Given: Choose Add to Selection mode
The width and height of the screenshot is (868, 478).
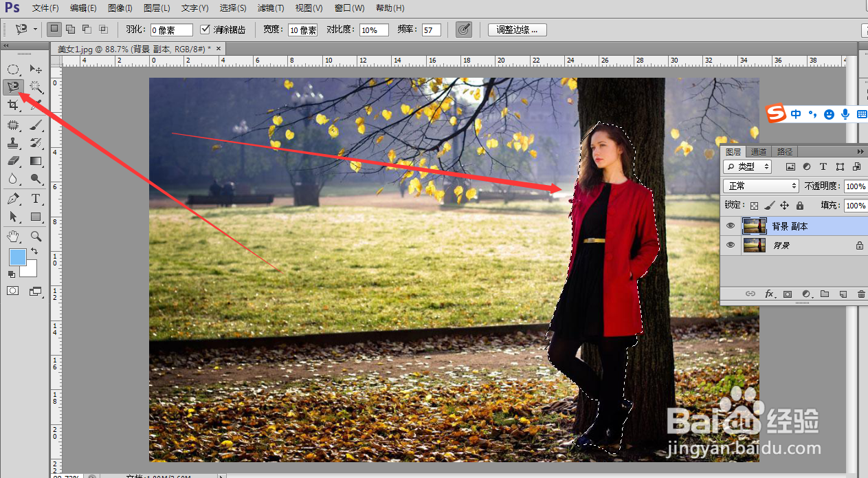Looking at the screenshot, I should 70,30.
